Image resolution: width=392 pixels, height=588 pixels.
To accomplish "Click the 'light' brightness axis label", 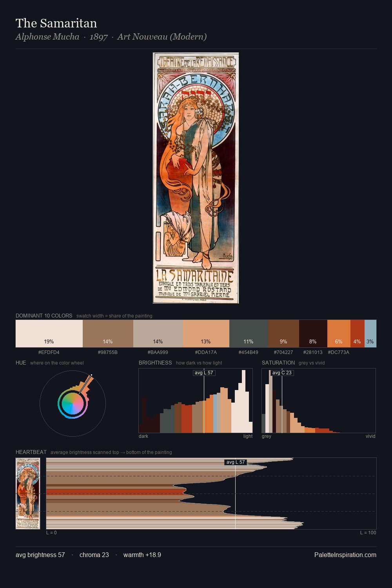I will [x=248, y=436].
